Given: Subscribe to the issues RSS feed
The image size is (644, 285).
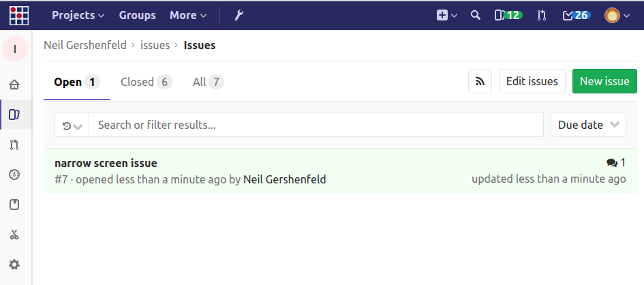Looking at the screenshot, I should tap(480, 81).
